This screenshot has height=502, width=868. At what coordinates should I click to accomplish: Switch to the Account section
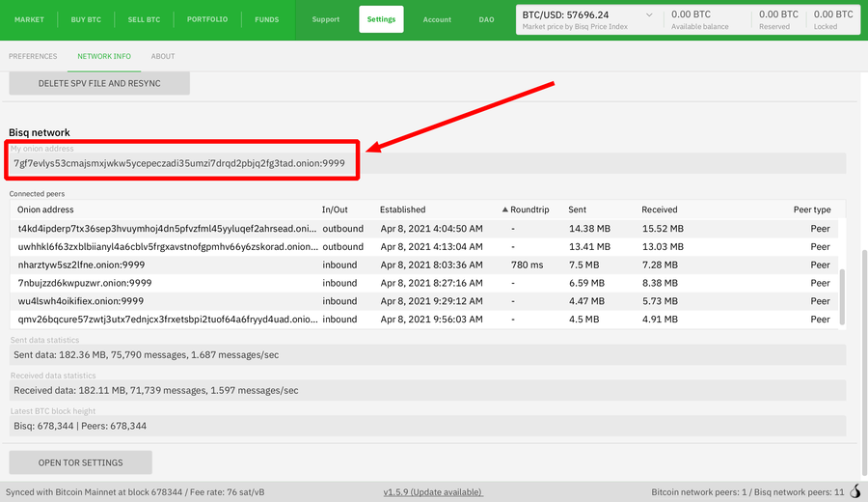click(x=437, y=19)
